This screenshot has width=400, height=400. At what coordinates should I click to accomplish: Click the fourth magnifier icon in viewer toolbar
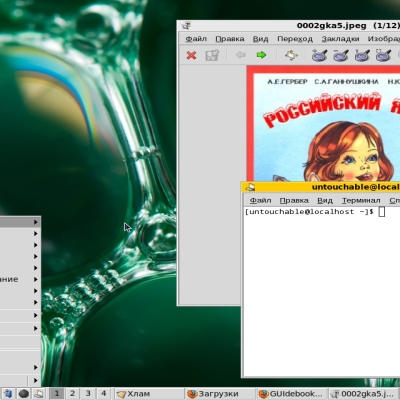pyautogui.click(x=383, y=55)
